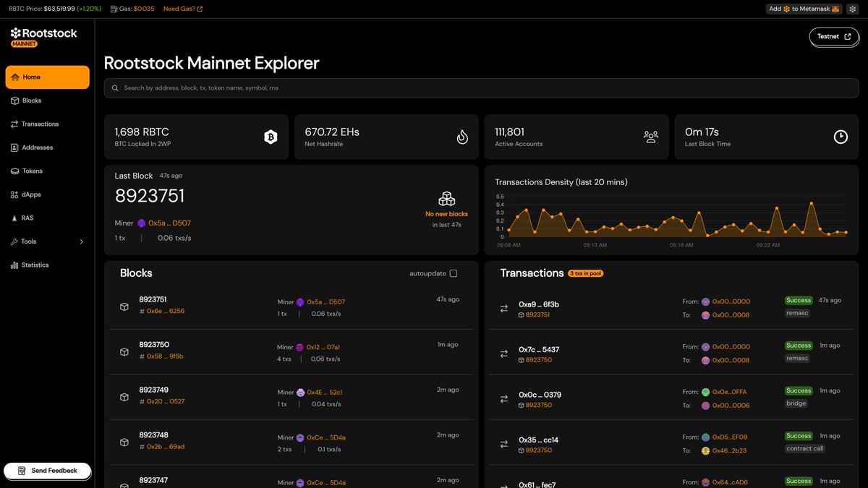Viewport: 868px width, 488px height.
Task: Expand the Tools submenu chevron
Action: point(81,241)
